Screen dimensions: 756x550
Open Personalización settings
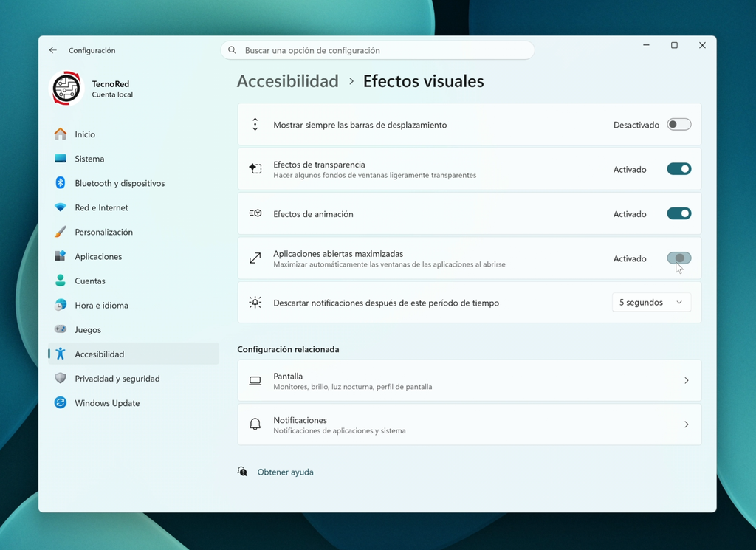coord(134,232)
